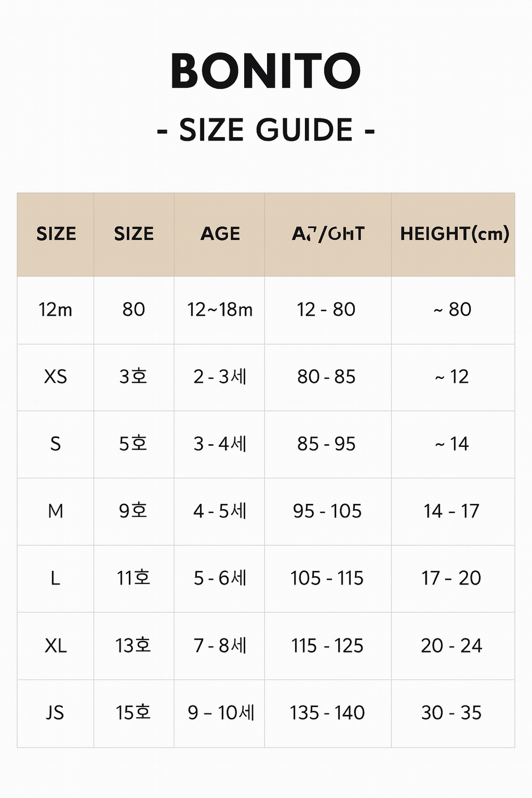Select the AGE column header
Image resolution: width=532 pixels, height=798 pixels.
click(x=220, y=234)
